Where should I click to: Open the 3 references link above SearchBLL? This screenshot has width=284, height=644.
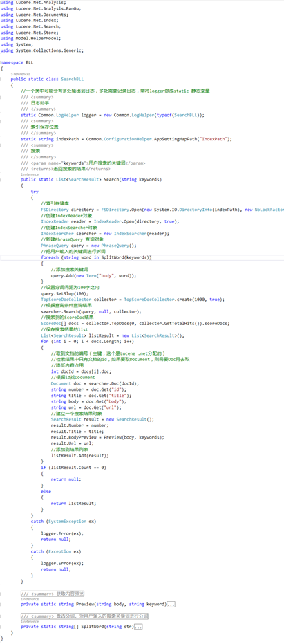tap(21, 74)
